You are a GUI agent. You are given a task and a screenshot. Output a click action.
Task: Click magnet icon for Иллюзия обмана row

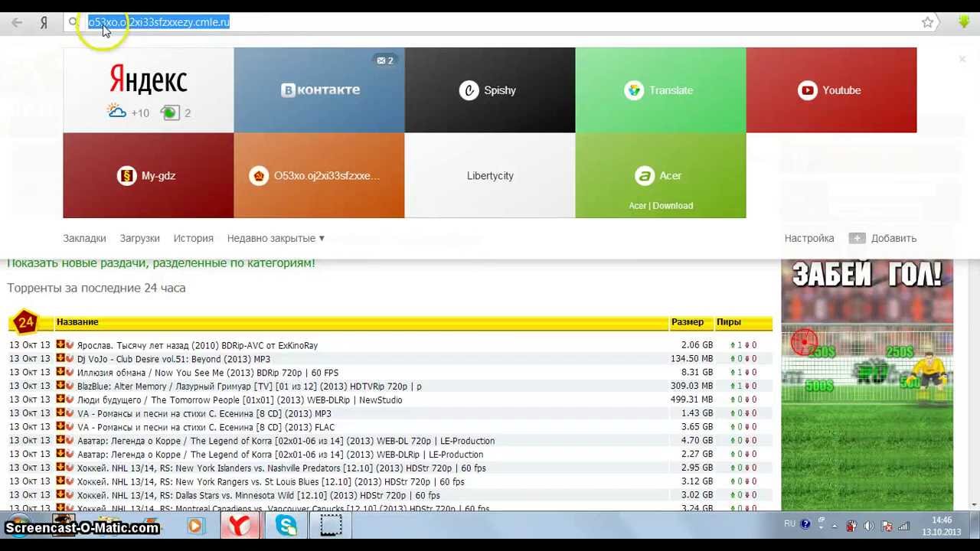click(70, 373)
